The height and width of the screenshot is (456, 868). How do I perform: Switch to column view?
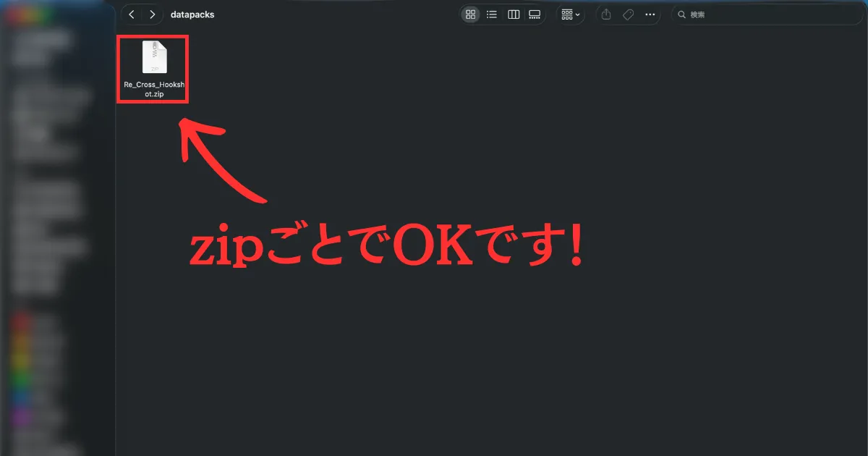click(x=514, y=14)
